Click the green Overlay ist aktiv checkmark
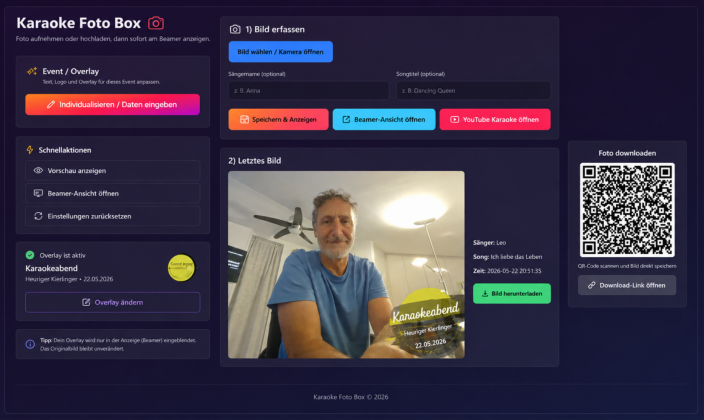 point(30,255)
